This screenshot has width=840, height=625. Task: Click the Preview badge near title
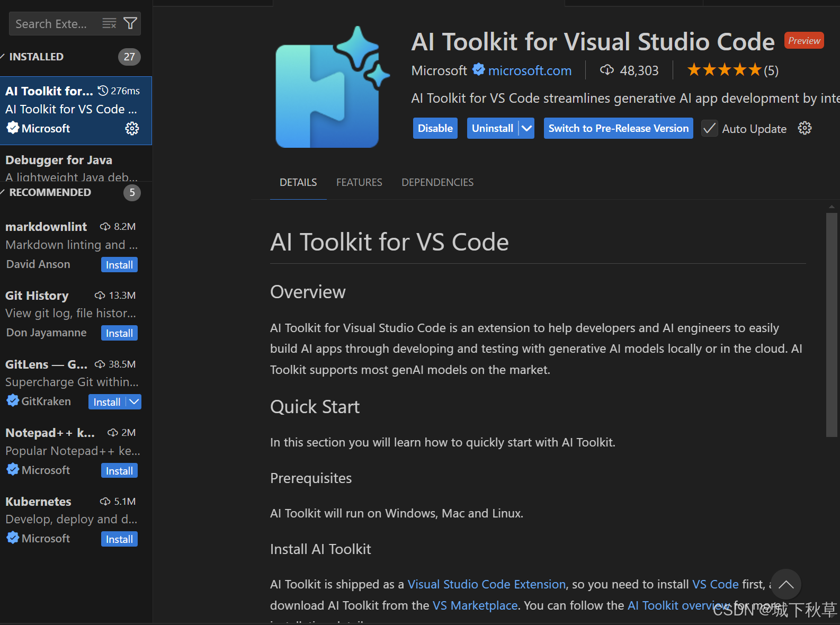click(804, 41)
